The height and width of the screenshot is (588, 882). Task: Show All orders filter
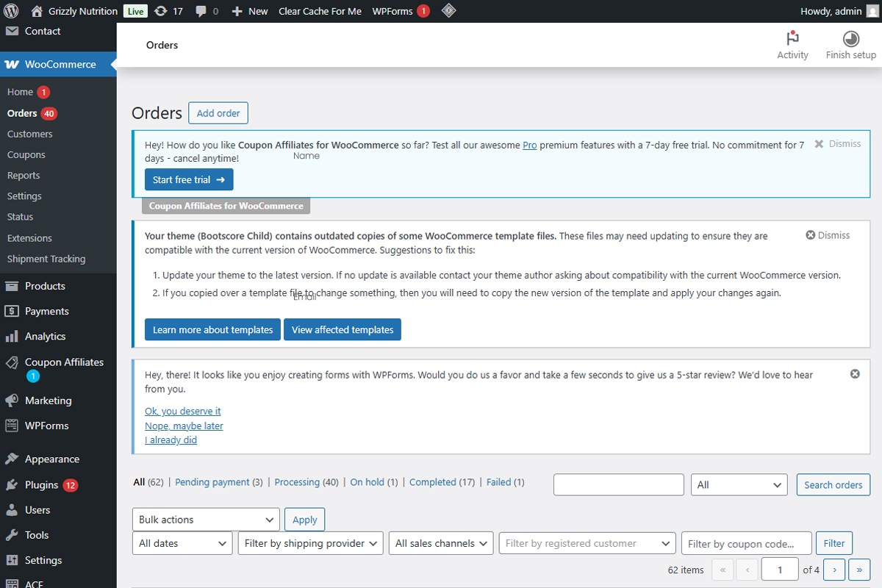tap(148, 482)
